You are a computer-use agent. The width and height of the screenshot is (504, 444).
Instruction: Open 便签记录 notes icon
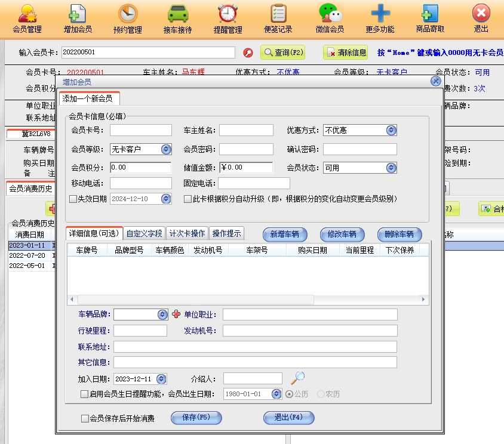pos(278,14)
